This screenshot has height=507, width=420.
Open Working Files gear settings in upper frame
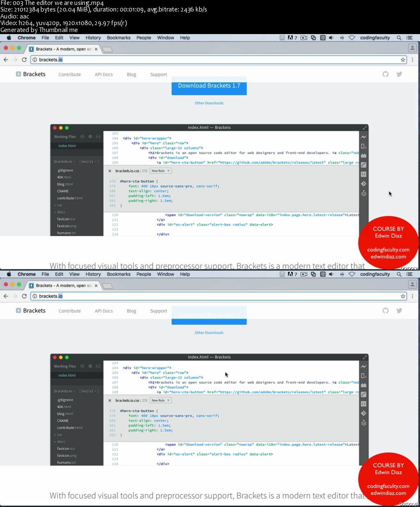90,137
